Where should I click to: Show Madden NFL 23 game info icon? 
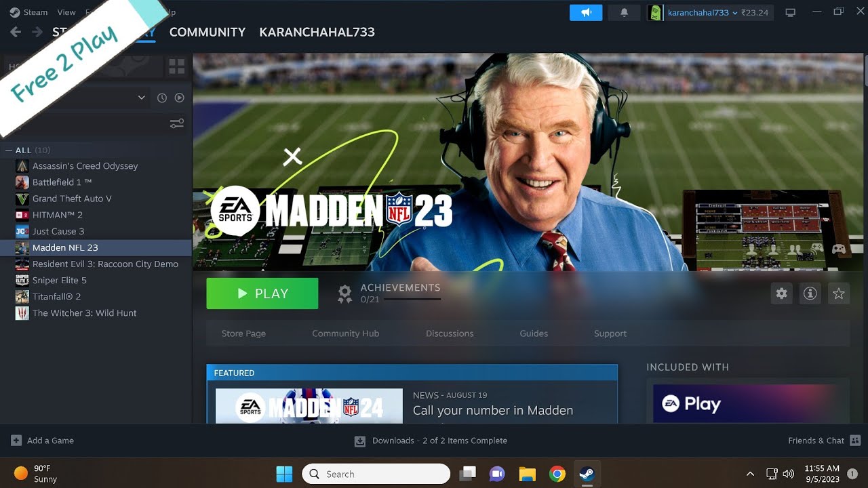(x=810, y=293)
